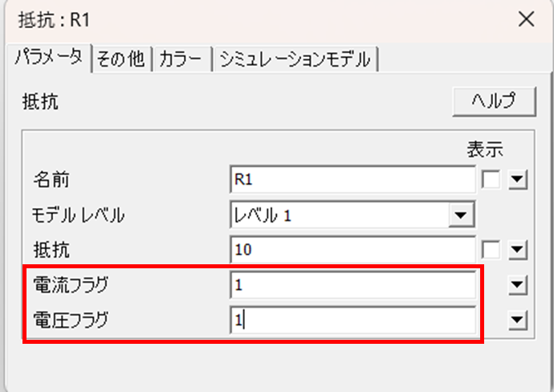
Task: Switch to the パラメータ tab
Action: tap(48, 59)
